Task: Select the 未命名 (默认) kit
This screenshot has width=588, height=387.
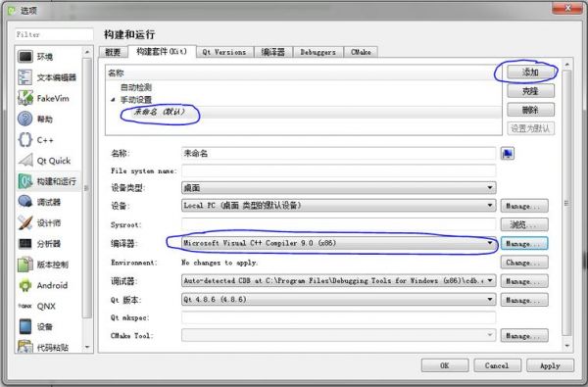Action: (x=160, y=112)
